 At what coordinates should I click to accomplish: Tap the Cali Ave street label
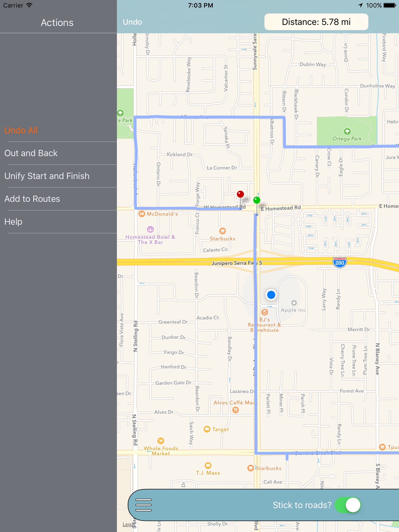pos(273,482)
